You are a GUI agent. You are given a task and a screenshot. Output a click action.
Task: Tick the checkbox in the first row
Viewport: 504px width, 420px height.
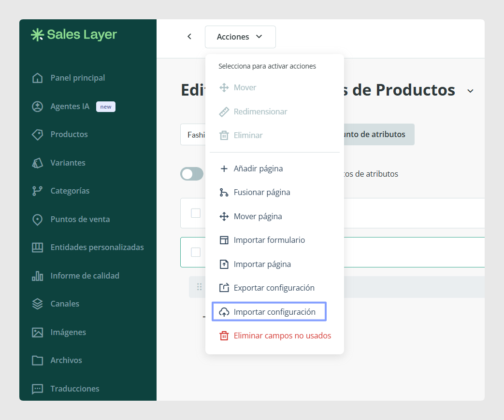tap(196, 213)
